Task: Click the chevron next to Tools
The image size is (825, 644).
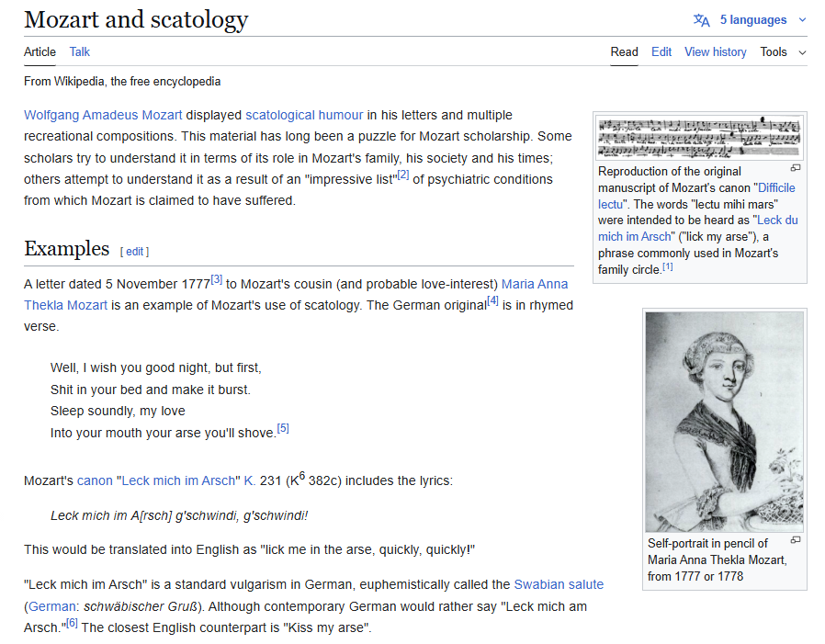Action: click(x=802, y=52)
